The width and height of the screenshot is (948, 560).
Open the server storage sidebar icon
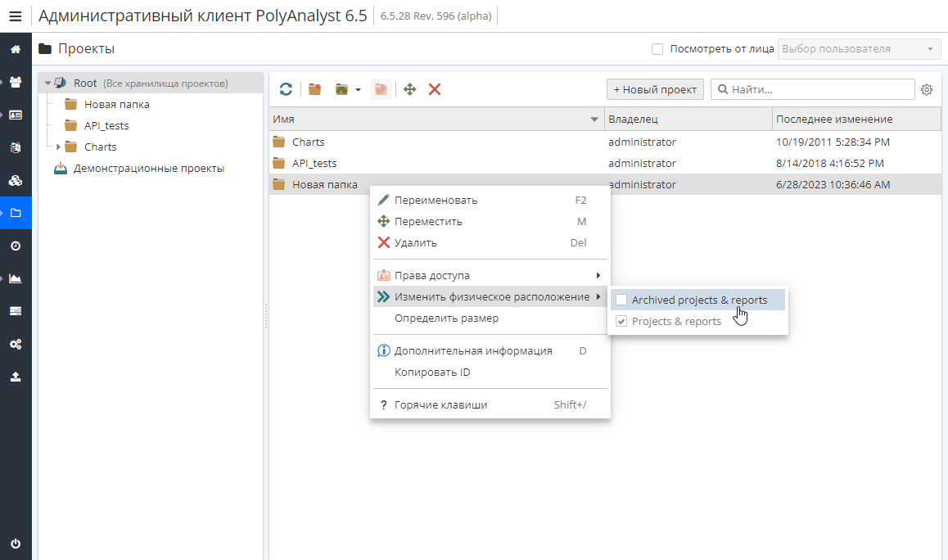(16, 311)
